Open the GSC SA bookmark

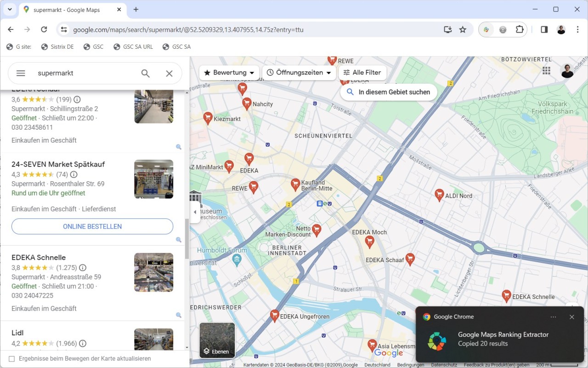(x=176, y=46)
